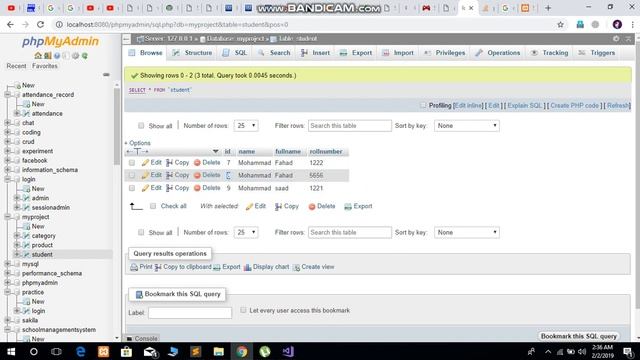Open the lower Number of rows dropdown
640x360 pixels.
coord(246,232)
